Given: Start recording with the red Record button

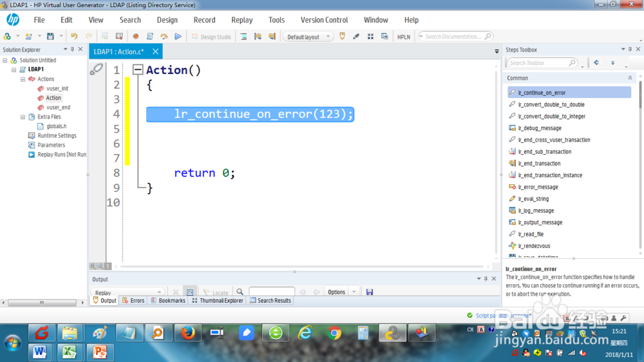Looking at the screenshot, I should click(x=135, y=37).
